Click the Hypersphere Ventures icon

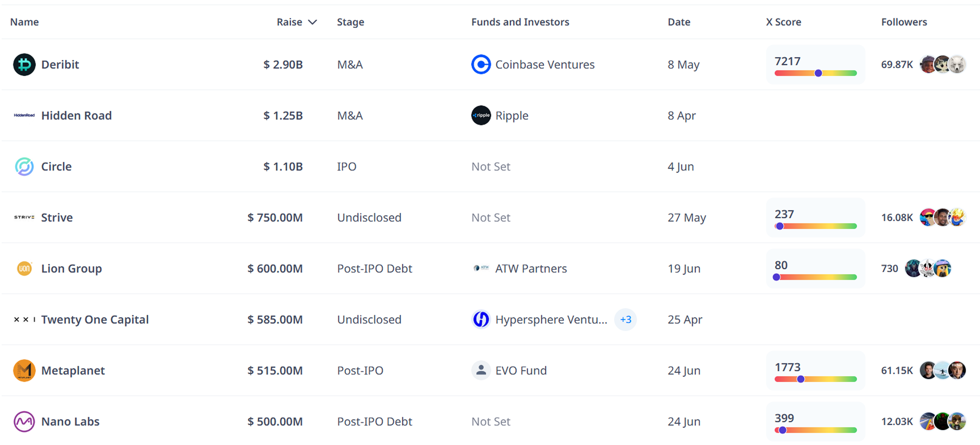(x=481, y=319)
